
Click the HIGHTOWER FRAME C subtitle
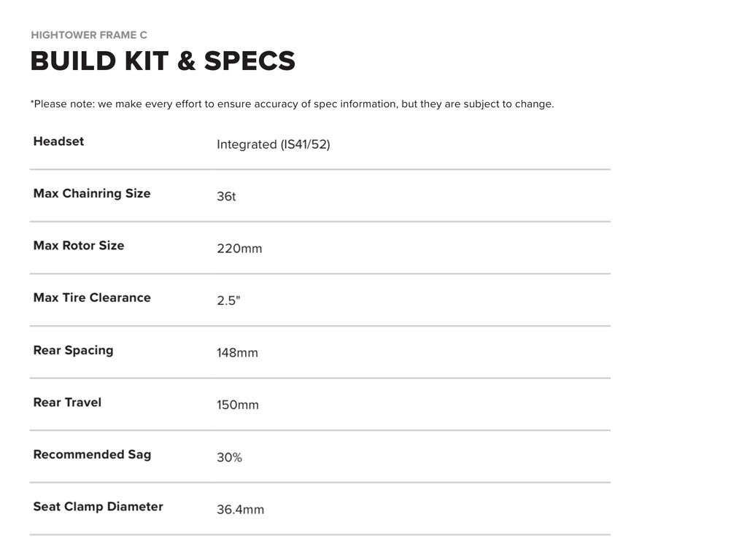89,35
